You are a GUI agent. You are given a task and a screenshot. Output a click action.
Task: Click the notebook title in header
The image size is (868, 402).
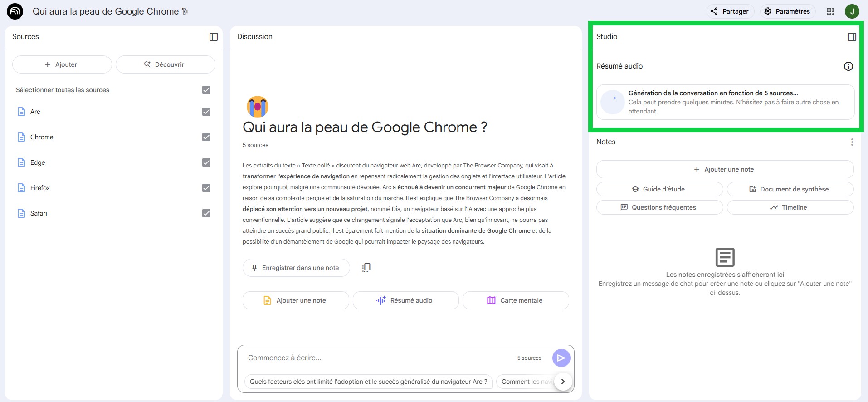pos(110,11)
